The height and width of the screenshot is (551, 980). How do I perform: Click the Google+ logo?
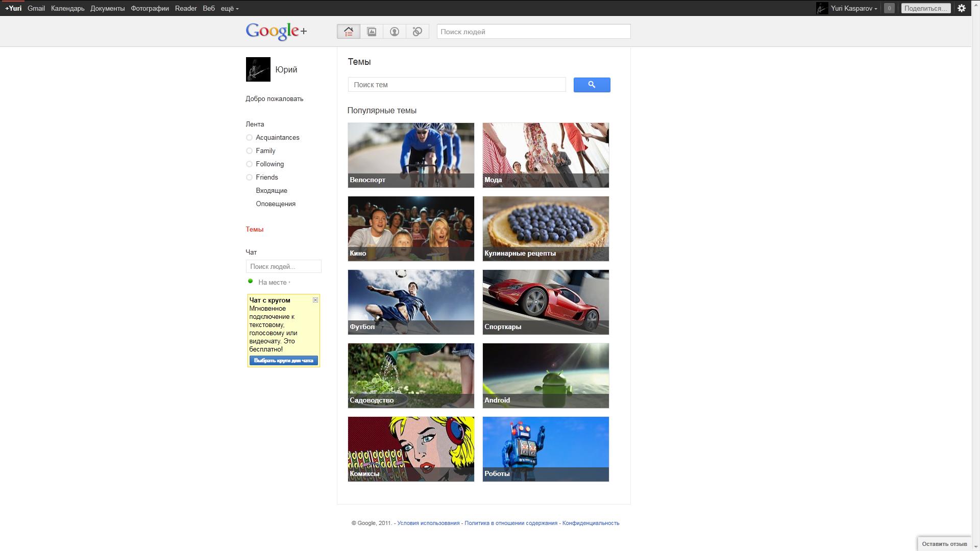[276, 32]
